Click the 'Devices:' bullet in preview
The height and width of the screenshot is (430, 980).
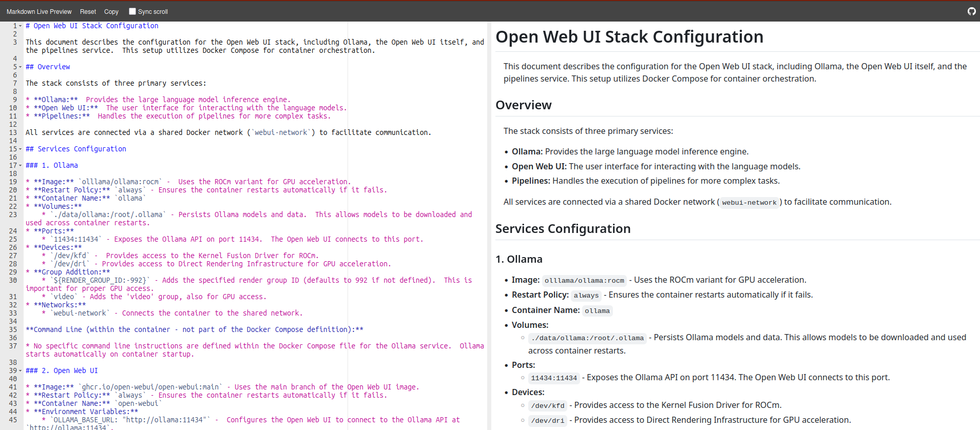point(528,392)
